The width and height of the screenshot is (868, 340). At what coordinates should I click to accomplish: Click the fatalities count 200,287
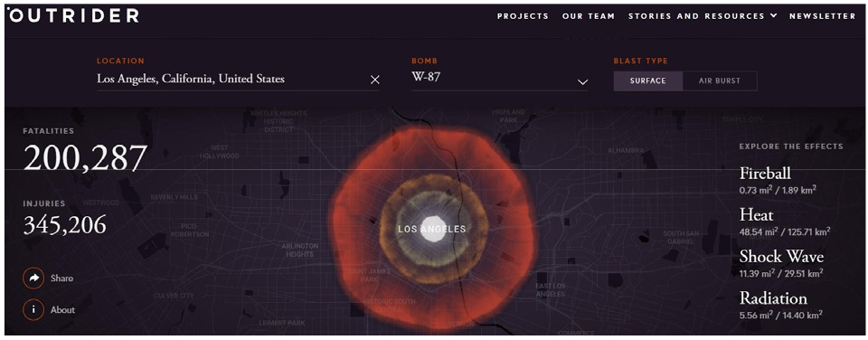pos(85,158)
